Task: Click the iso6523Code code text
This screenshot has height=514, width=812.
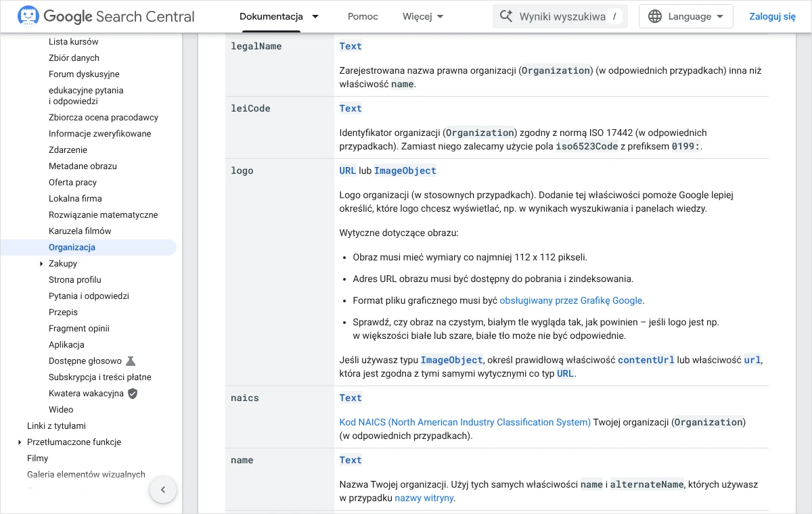Action: coord(587,146)
